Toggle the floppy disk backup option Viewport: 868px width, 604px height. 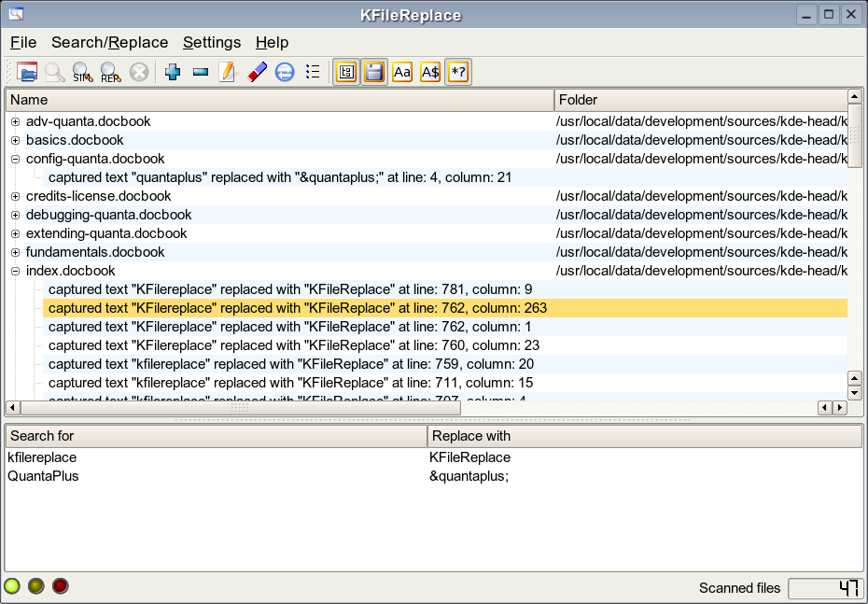coord(373,72)
